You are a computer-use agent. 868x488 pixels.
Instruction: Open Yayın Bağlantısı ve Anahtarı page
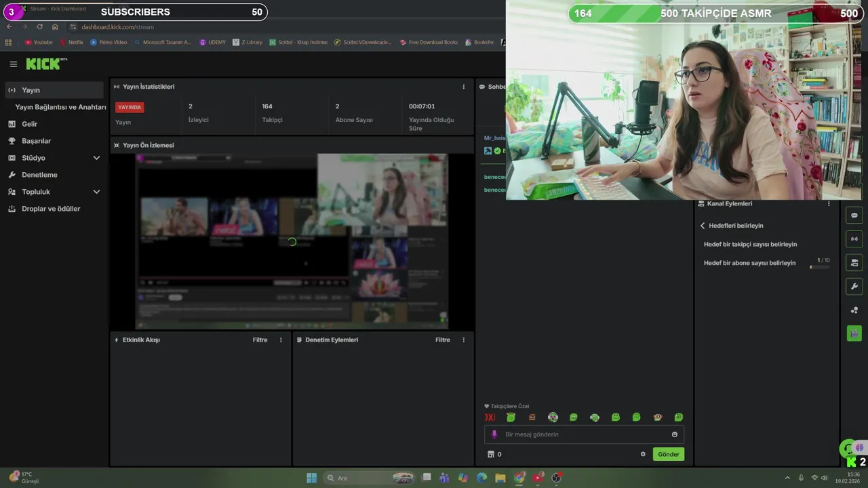60,107
